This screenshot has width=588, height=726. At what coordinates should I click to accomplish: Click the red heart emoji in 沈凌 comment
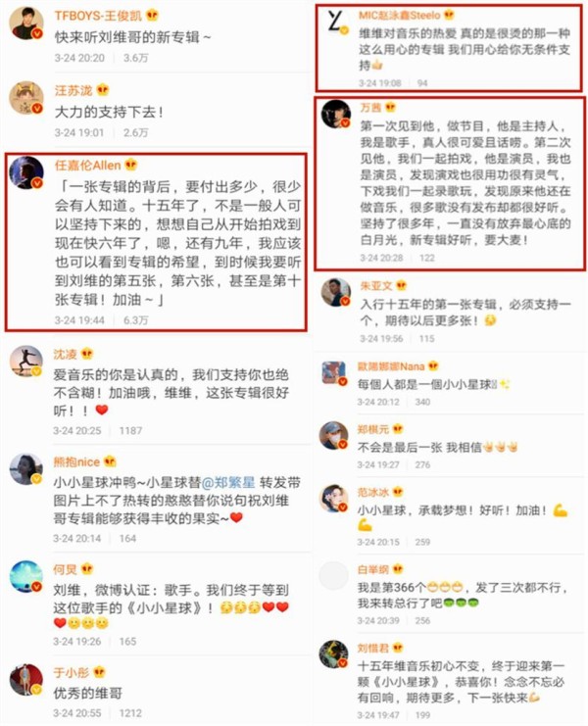101,410
